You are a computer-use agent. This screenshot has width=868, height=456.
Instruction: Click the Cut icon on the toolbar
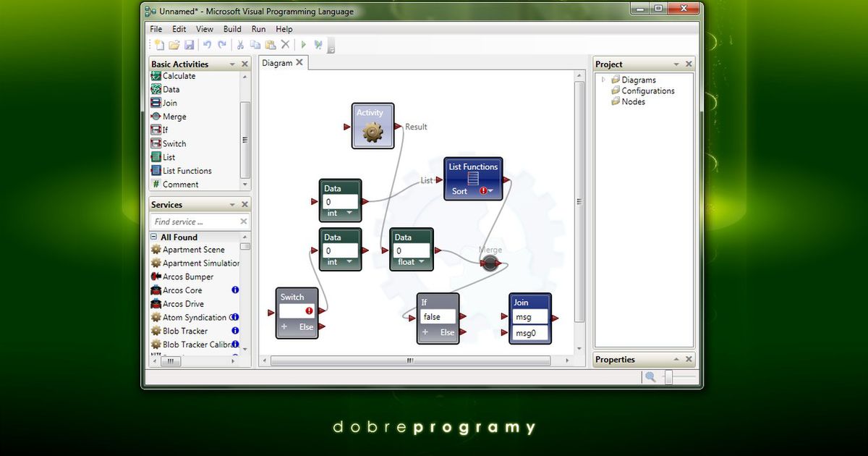click(240, 45)
